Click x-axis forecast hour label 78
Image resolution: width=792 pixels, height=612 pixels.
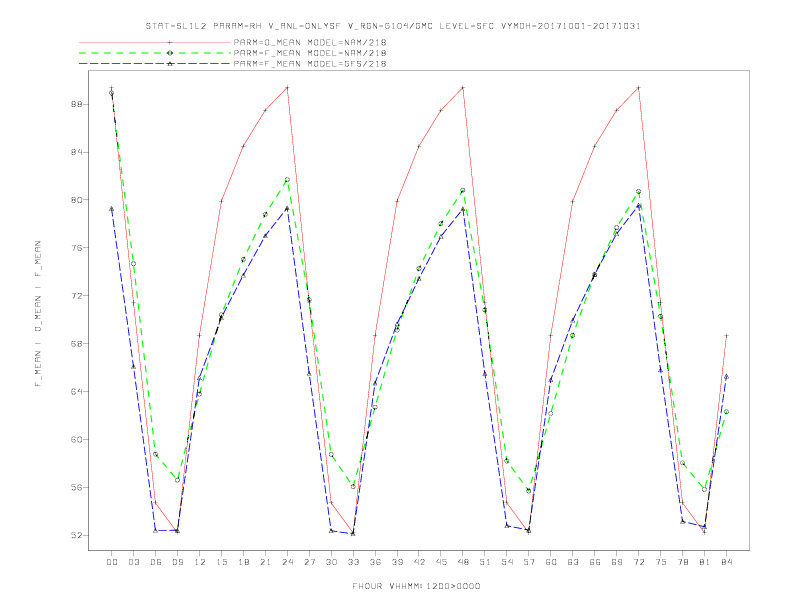click(683, 562)
